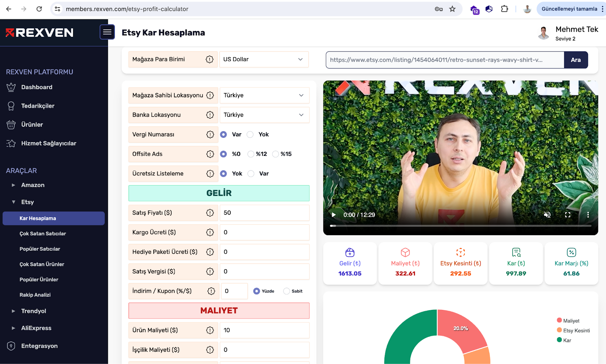
Task: Click the Maliyet legend color dot
Action: pos(559,320)
